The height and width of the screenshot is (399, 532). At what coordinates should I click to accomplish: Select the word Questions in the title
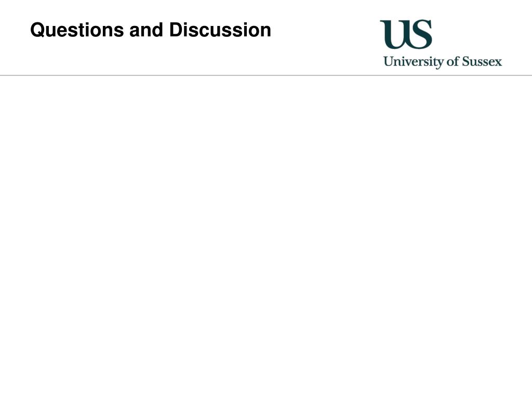77,30
